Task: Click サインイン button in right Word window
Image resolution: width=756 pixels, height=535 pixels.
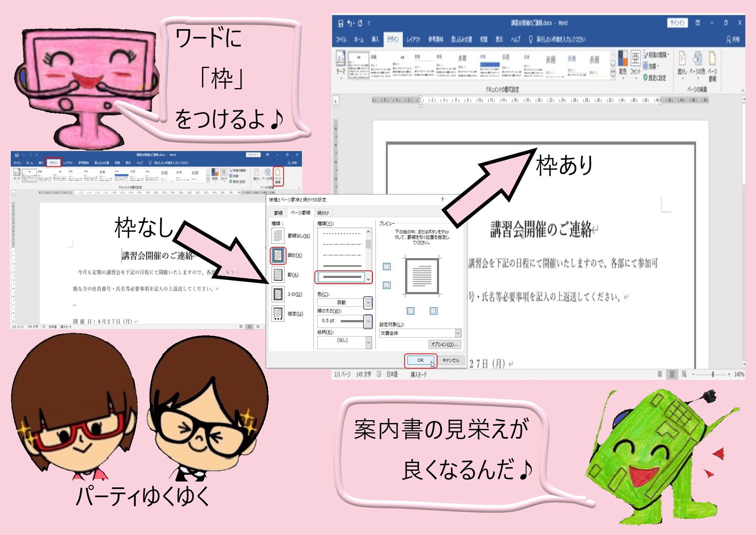Action: coord(677,23)
